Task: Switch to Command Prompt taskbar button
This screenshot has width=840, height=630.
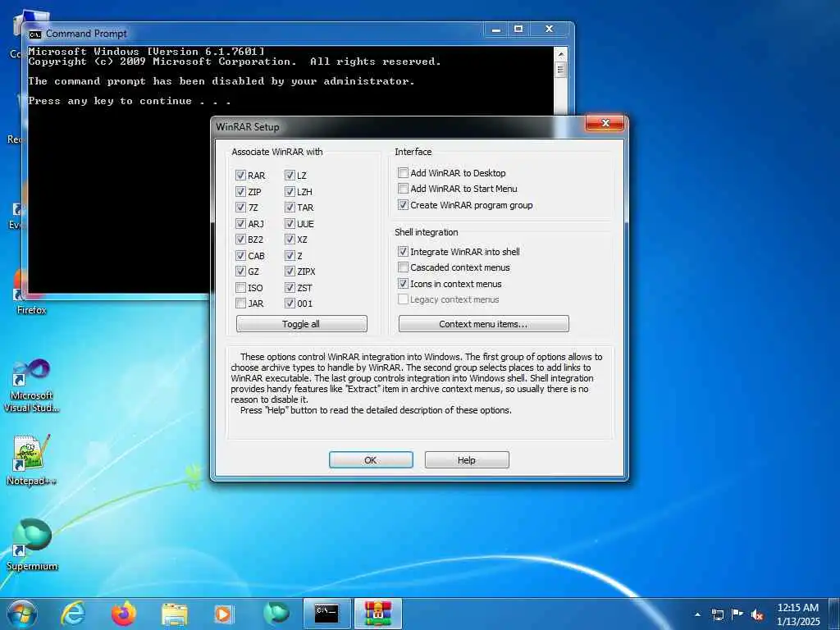Action: (x=326, y=614)
